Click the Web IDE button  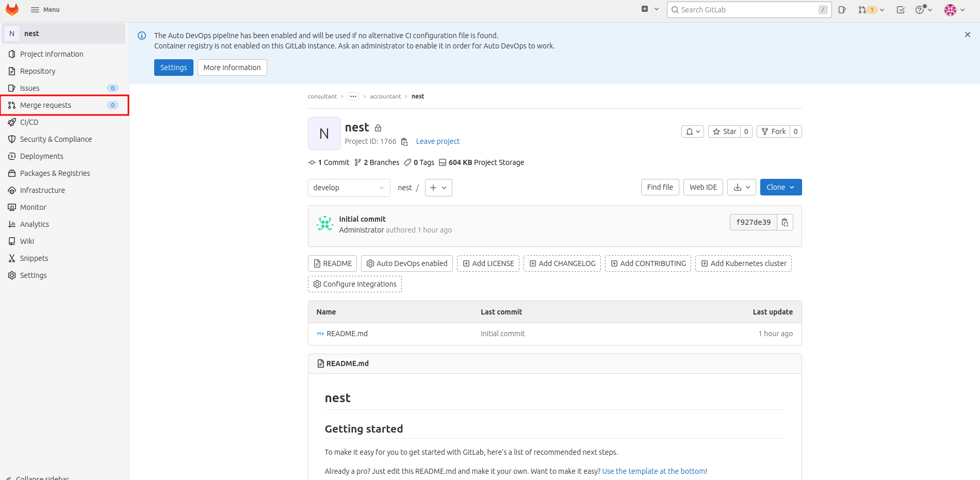click(704, 187)
